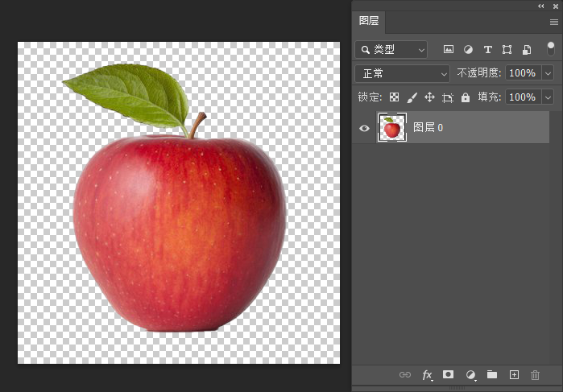Collapse panel with double-arrow icon
The image size is (563, 392).
click(541, 6)
